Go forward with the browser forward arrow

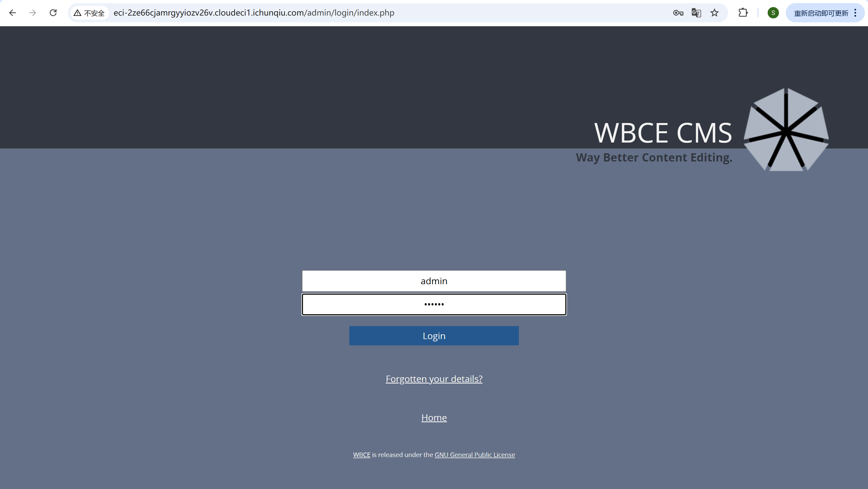[33, 13]
